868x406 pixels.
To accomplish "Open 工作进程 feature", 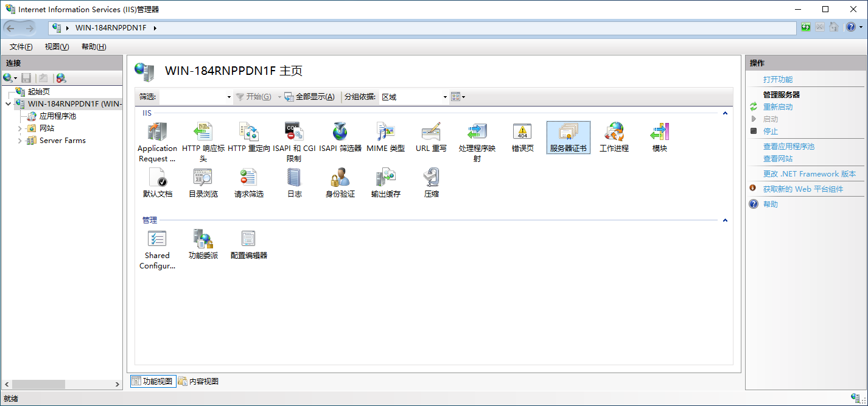I will (614, 138).
